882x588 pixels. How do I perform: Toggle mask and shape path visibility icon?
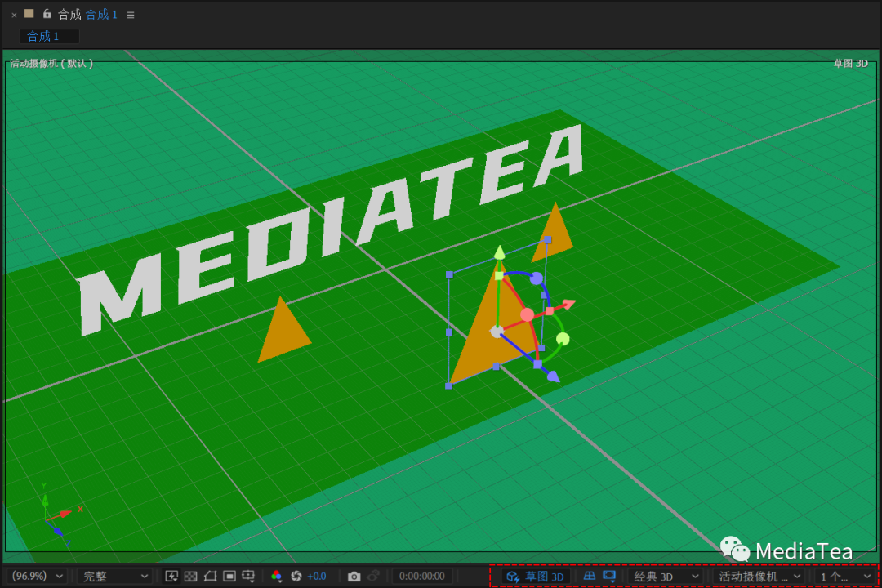click(x=210, y=577)
